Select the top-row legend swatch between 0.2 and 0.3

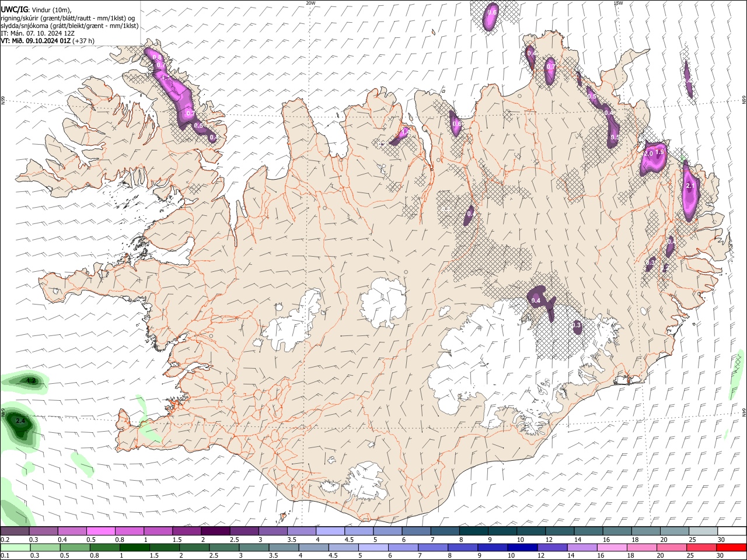15,531
